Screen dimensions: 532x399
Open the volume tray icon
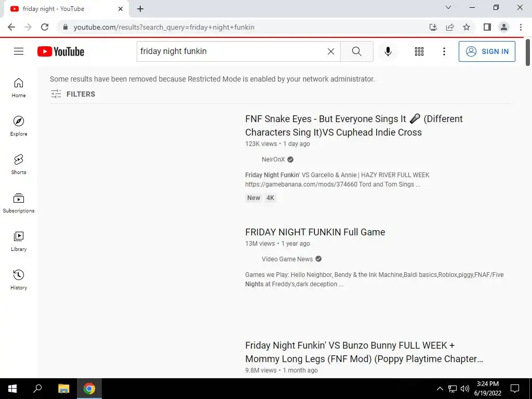[465, 389]
